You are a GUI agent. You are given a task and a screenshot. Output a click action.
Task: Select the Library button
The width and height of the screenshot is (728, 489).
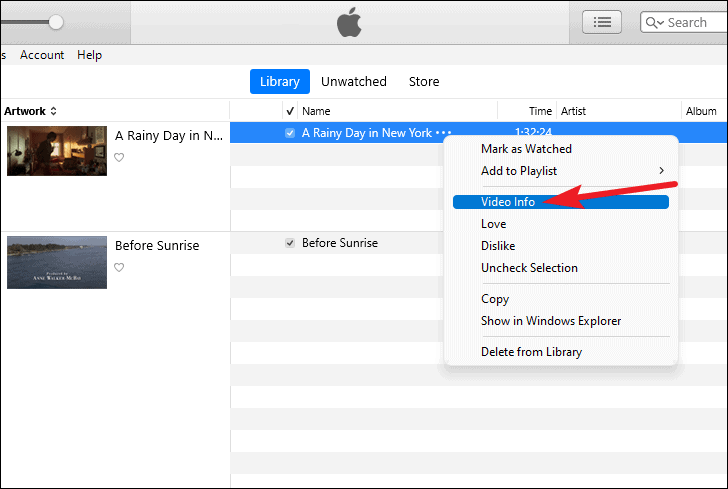(280, 82)
